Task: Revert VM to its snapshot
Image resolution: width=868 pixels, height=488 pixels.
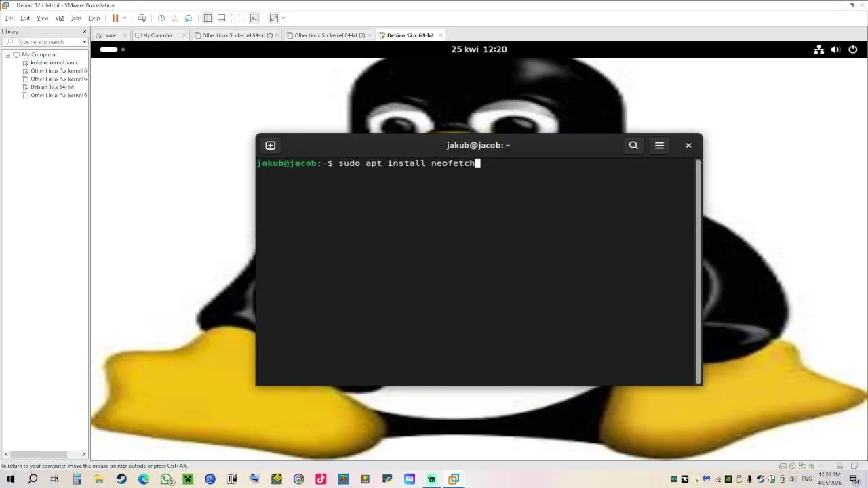Action: 175,18
